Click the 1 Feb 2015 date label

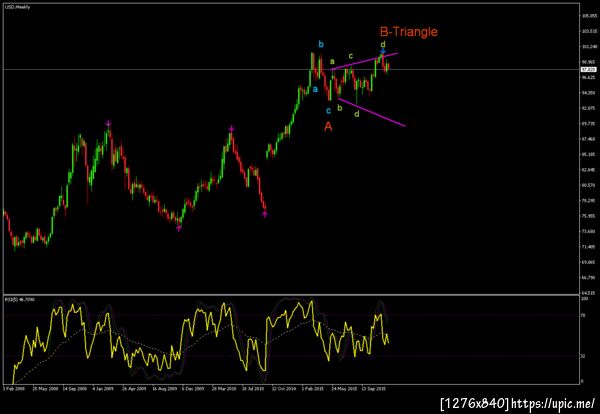pyautogui.click(x=314, y=388)
